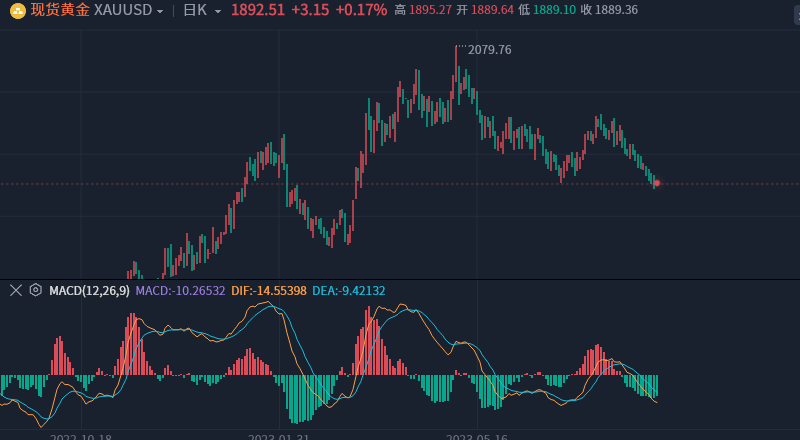
Task: Click the +0.17% change figure
Action: pos(361,10)
